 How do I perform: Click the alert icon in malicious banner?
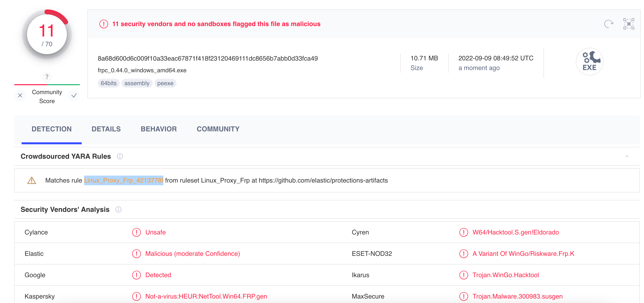coord(104,24)
